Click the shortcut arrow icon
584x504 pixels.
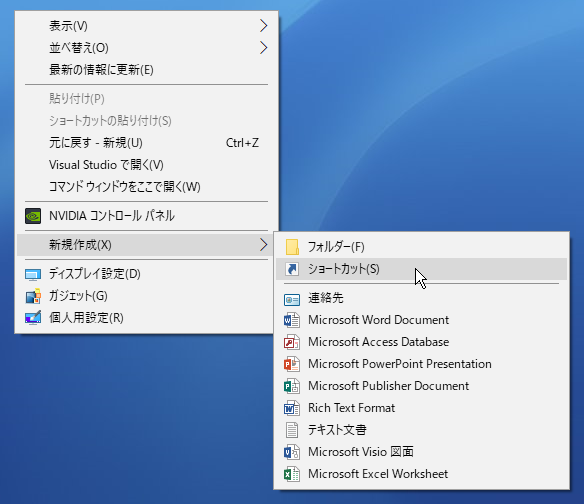coord(292,269)
